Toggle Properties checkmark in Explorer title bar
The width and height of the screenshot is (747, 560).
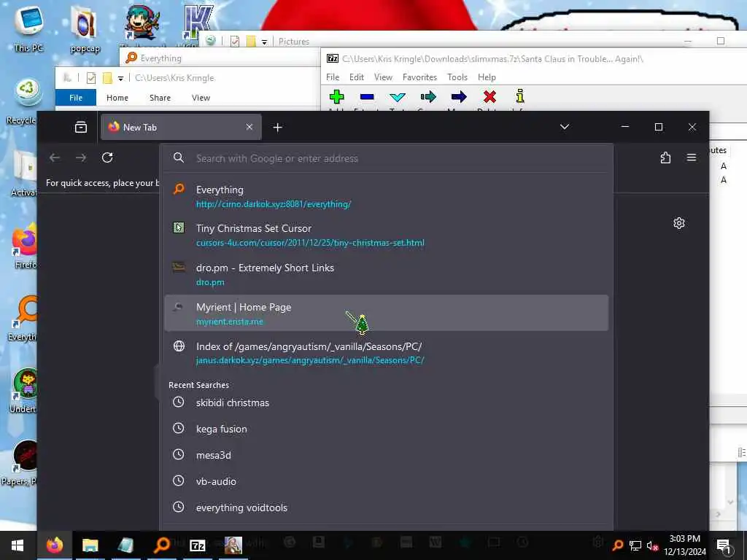tap(91, 78)
